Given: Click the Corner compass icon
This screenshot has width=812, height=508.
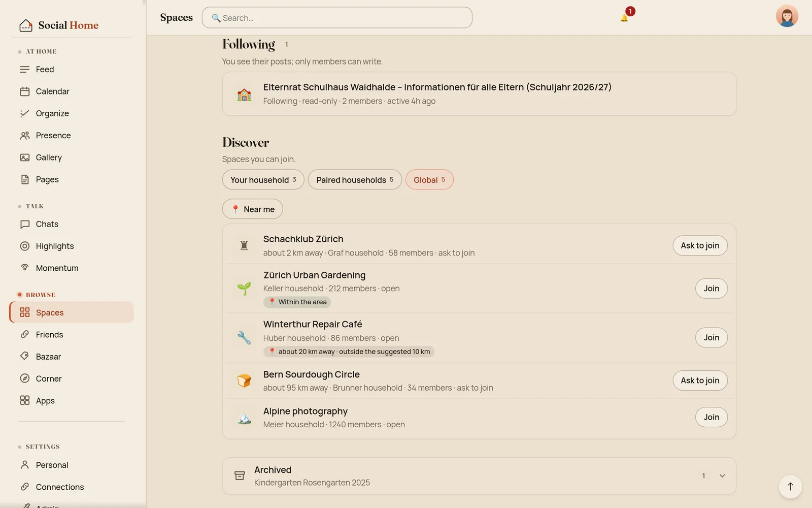Looking at the screenshot, I should 25,378.
